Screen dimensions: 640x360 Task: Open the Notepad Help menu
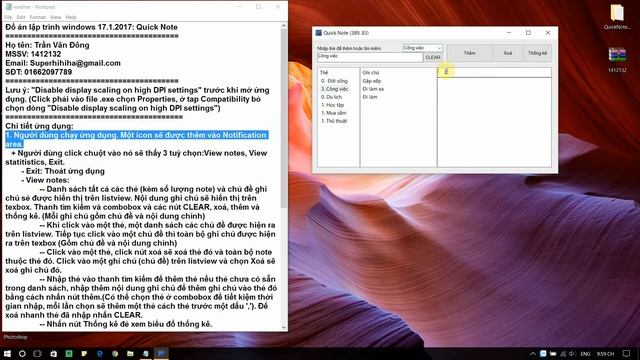coord(71,17)
